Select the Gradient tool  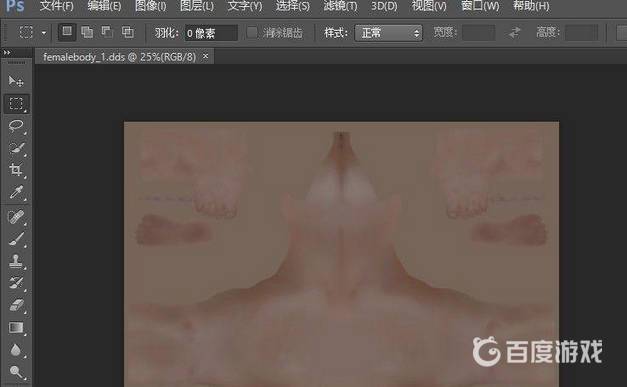coord(16,328)
